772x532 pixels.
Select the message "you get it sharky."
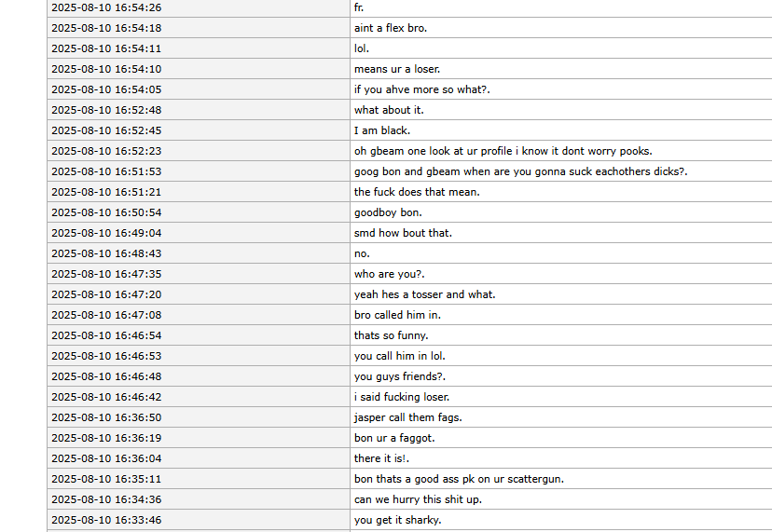click(x=398, y=520)
